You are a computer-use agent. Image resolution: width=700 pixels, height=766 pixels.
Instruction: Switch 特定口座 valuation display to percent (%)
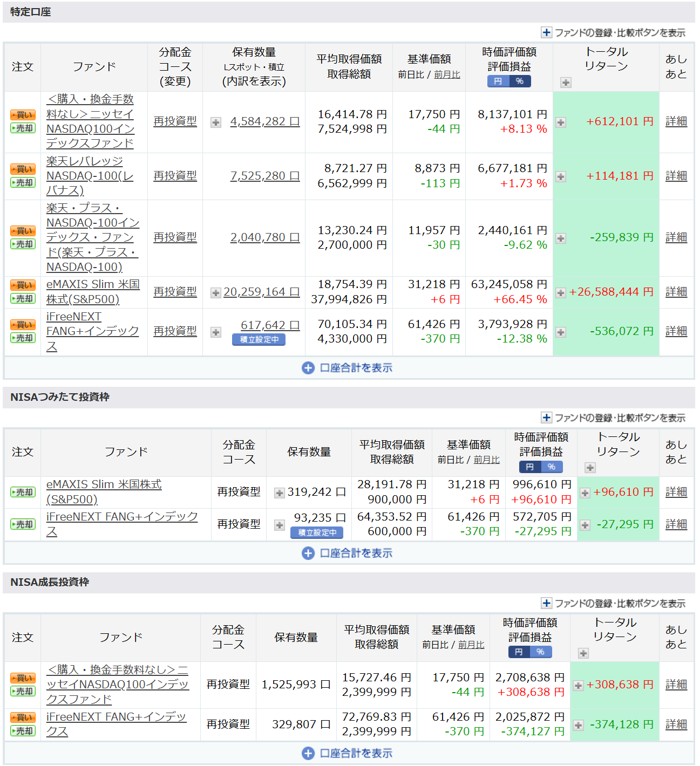[520, 81]
